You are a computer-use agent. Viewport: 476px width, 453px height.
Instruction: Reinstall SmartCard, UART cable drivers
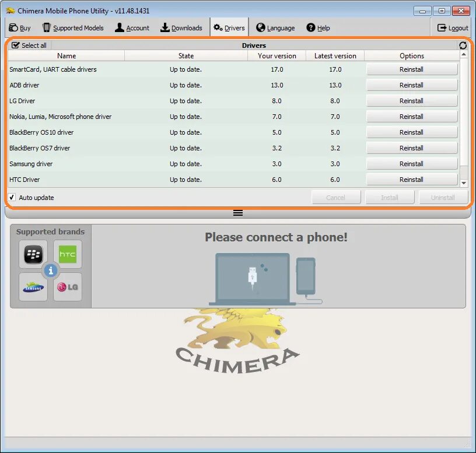[412, 69]
